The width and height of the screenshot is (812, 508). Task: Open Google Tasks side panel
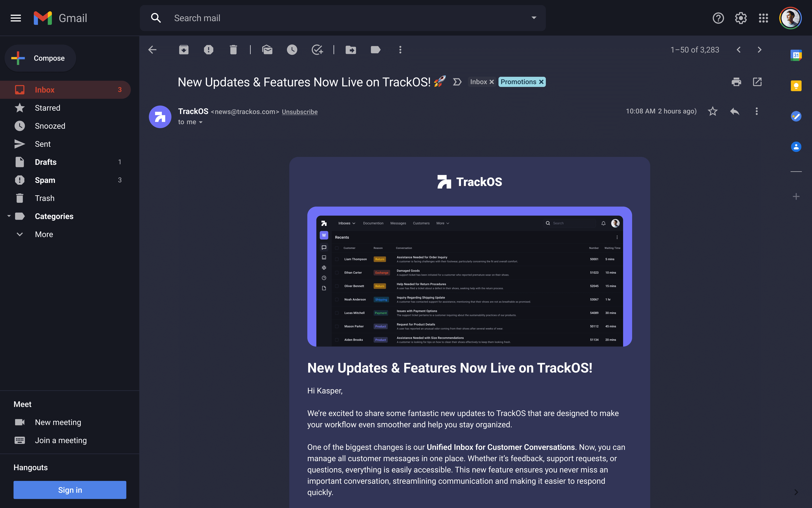coord(796,116)
